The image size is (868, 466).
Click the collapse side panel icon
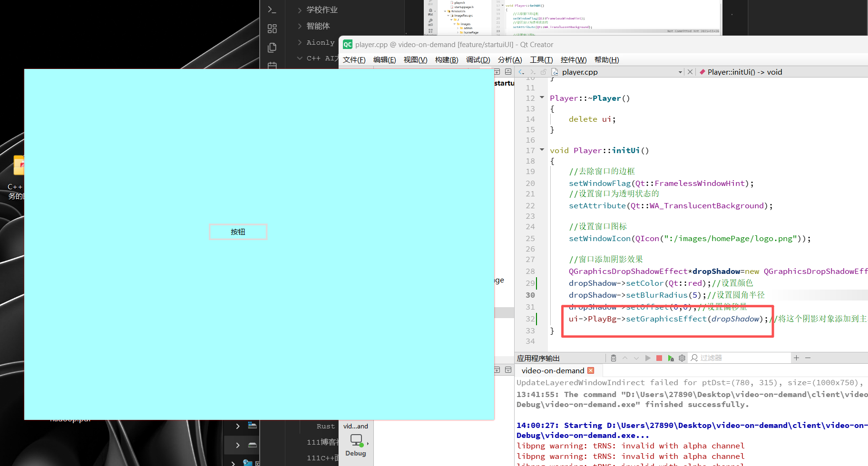(508, 72)
